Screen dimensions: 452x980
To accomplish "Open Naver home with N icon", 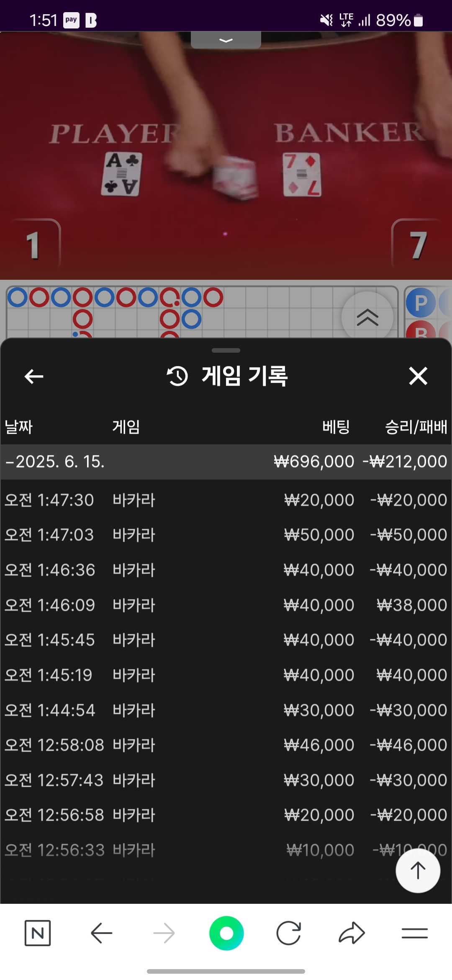I will pos(38,933).
